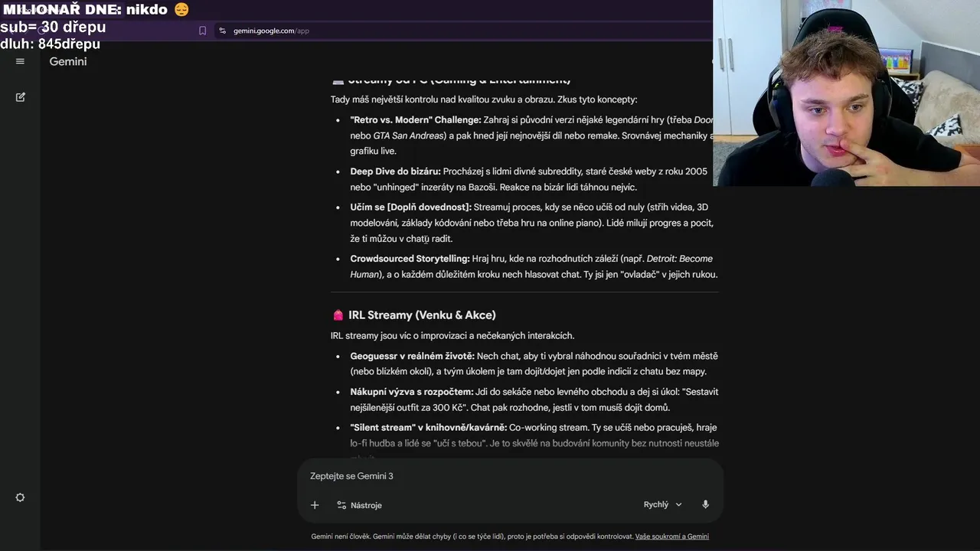Image resolution: width=980 pixels, height=551 pixels.
Task: Click the plus attachment icon
Action: coord(315,505)
